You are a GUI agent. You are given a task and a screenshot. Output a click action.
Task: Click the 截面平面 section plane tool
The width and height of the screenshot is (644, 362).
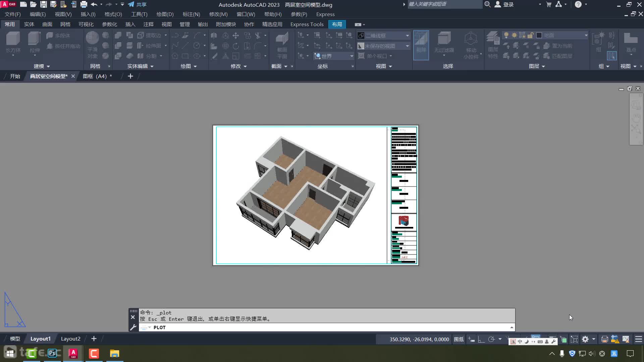point(282,45)
